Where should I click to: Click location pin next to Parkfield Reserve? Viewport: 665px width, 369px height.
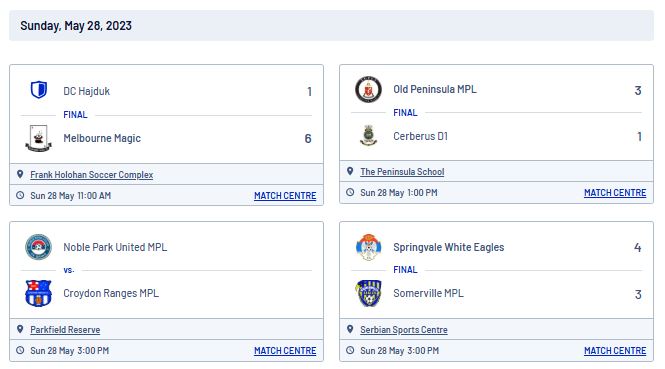(20, 329)
